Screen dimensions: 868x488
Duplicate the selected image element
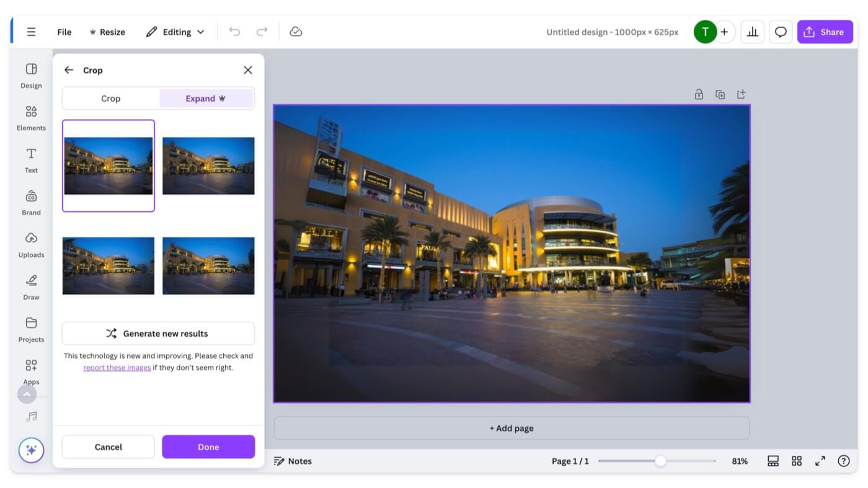tap(720, 94)
